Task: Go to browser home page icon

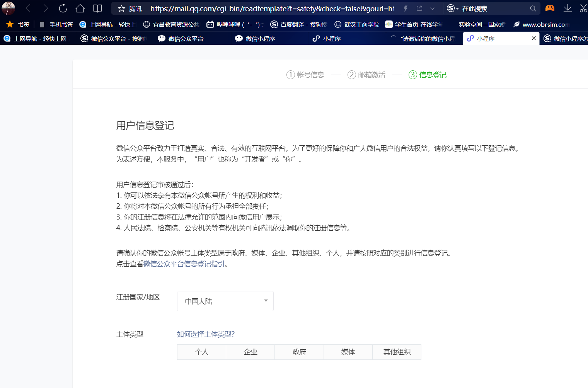Action: coord(80,9)
